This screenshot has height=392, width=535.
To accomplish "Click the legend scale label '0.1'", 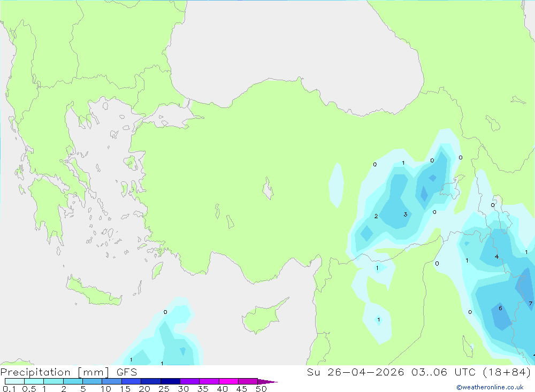I will coord(9,389).
